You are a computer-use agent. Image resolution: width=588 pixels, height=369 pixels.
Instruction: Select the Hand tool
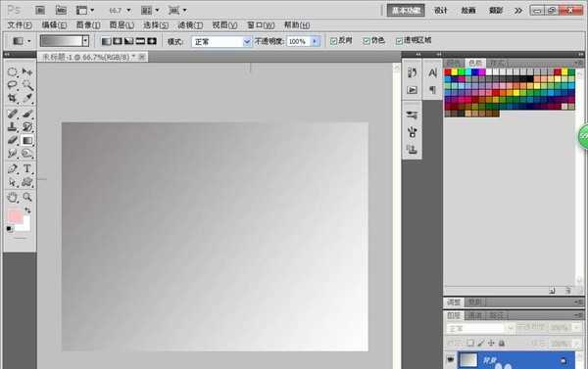pyautogui.click(x=13, y=197)
